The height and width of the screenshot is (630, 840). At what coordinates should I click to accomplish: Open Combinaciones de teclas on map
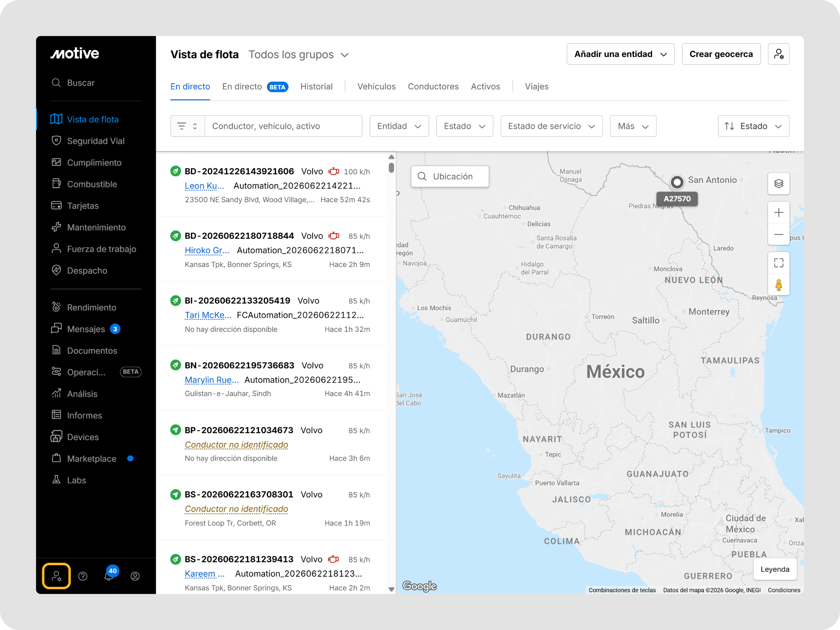622,590
